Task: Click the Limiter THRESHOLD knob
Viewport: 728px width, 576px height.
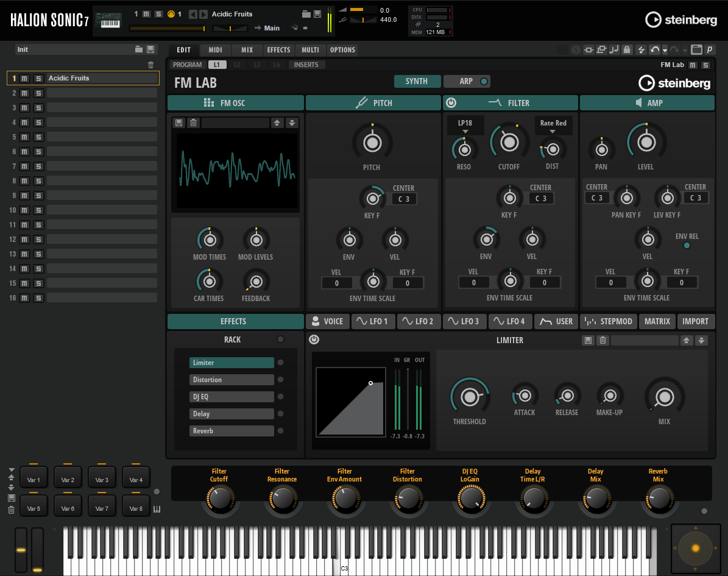Action: click(470, 397)
